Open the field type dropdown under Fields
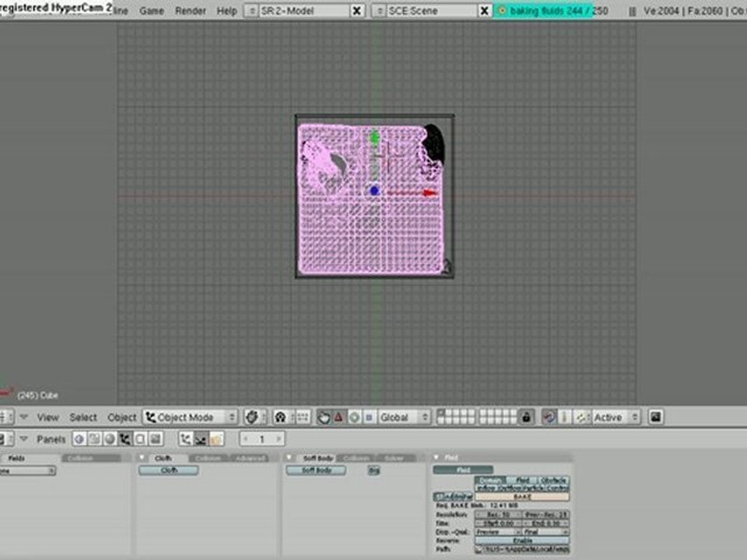This screenshot has width=747, height=560. [x=27, y=471]
